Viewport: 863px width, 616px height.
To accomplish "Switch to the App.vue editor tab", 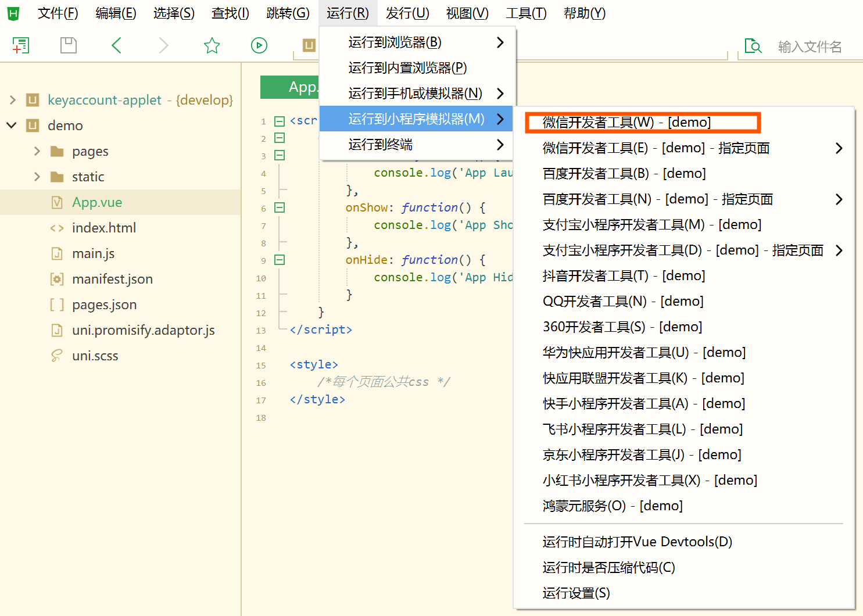I will [290, 87].
